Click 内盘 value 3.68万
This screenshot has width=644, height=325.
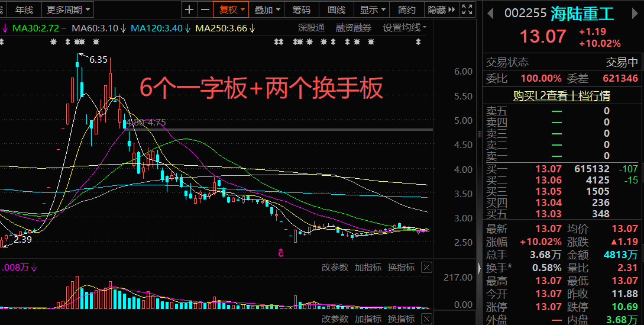622,320
